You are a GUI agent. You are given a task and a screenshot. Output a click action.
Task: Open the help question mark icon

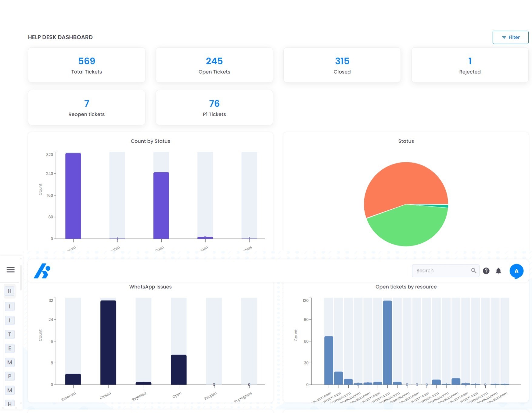pos(487,271)
